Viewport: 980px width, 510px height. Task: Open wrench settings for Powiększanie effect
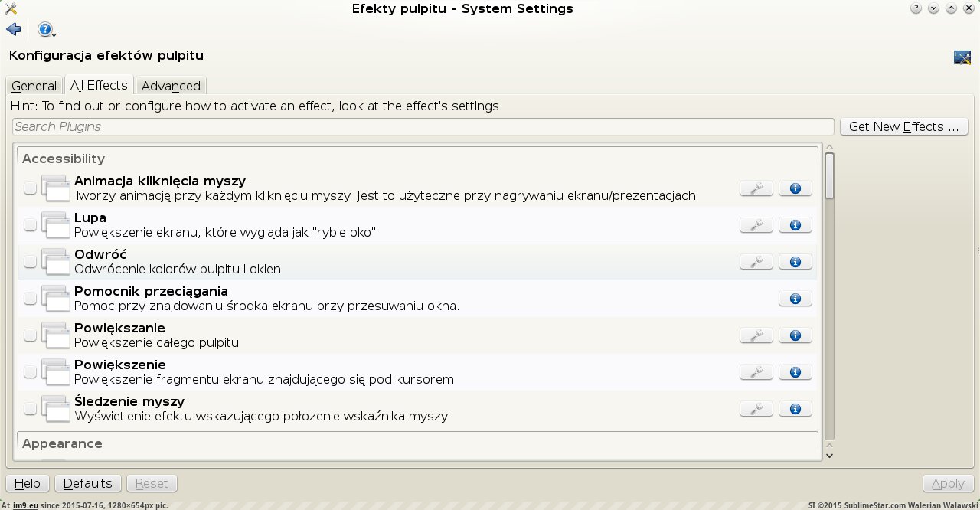pos(756,335)
